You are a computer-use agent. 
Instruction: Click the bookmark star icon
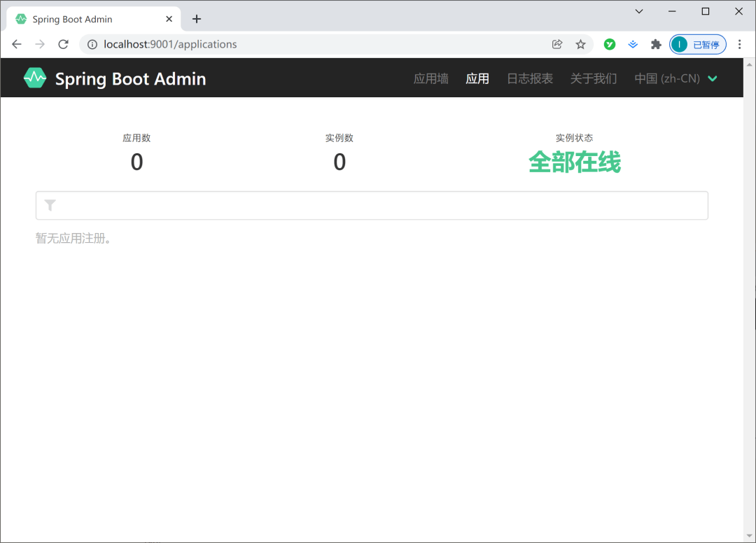pyautogui.click(x=581, y=43)
